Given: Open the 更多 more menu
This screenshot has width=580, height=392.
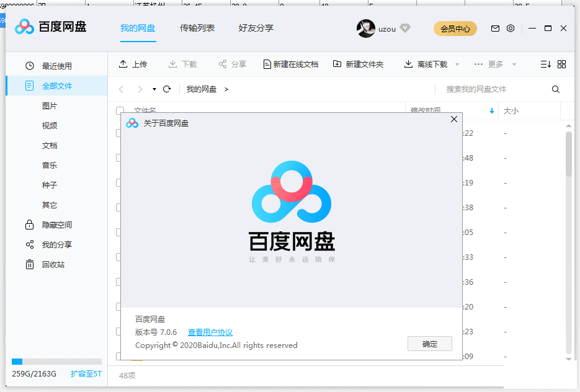Looking at the screenshot, I should [489, 65].
